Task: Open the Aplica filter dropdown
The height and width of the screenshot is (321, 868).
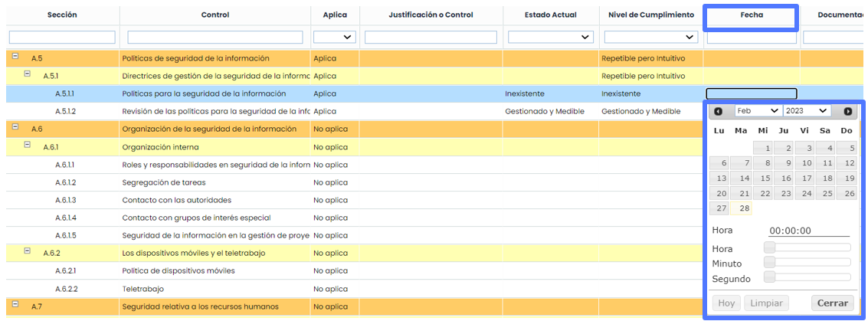Action: click(x=334, y=37)
